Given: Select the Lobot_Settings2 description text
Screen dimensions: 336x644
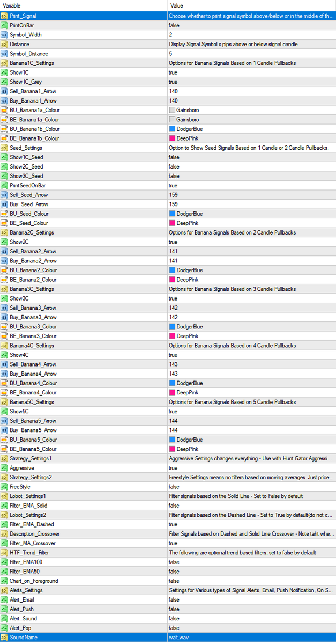Looking at the screenshot, I should coord(251,515).
